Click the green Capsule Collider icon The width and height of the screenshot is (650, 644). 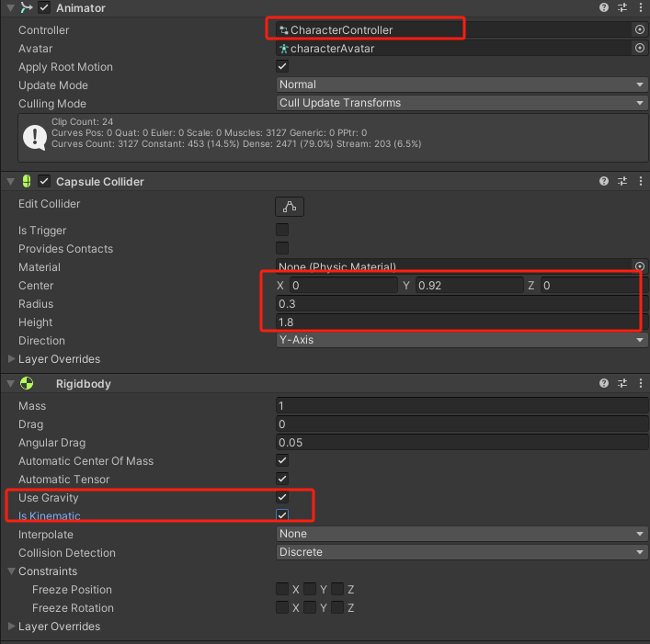27,181
